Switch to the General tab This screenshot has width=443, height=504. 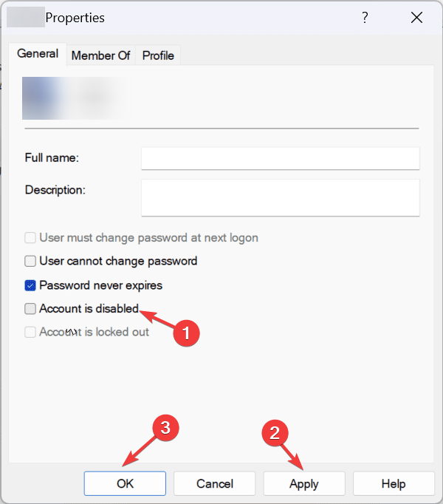click(x=38, y=54)
